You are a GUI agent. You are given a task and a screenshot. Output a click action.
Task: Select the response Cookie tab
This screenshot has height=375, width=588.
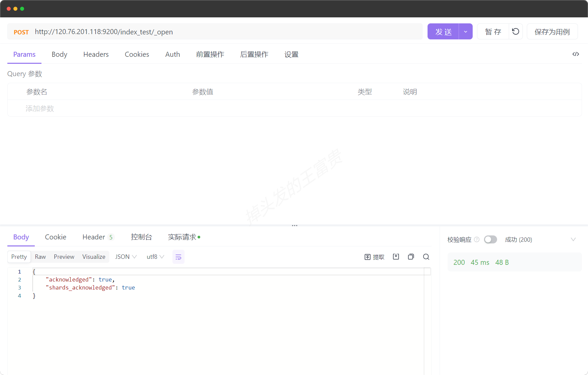[x=55, y=237]
